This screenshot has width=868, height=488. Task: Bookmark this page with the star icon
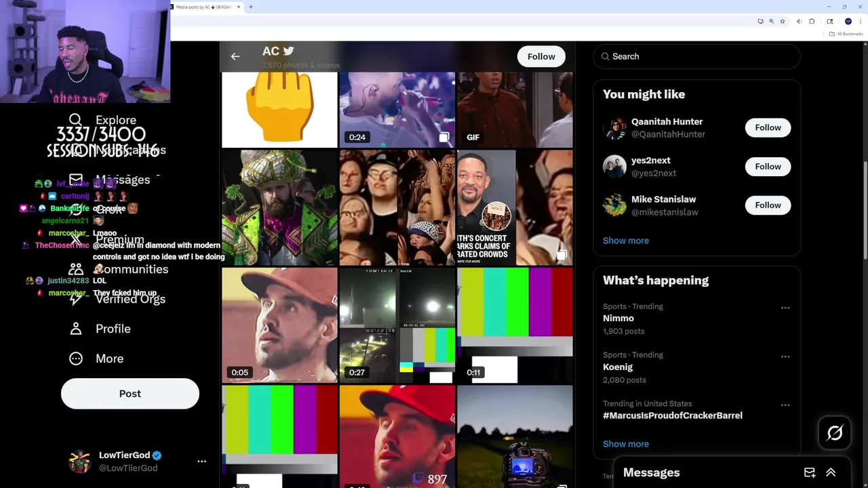tap(783, 21)
